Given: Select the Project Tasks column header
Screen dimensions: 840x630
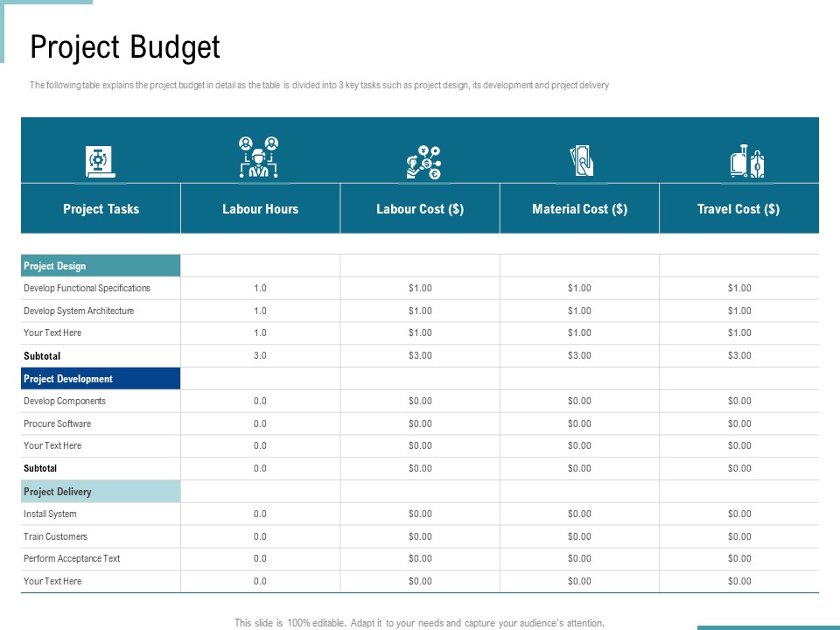Looking at the screenshot, I should [101, 209].
